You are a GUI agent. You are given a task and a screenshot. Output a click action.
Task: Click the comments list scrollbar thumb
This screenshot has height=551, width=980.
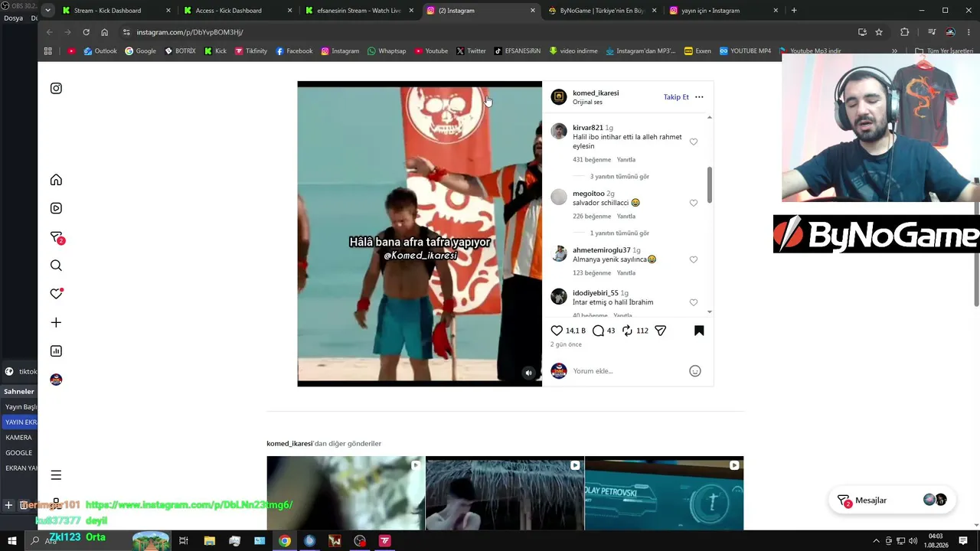[710, 185]
